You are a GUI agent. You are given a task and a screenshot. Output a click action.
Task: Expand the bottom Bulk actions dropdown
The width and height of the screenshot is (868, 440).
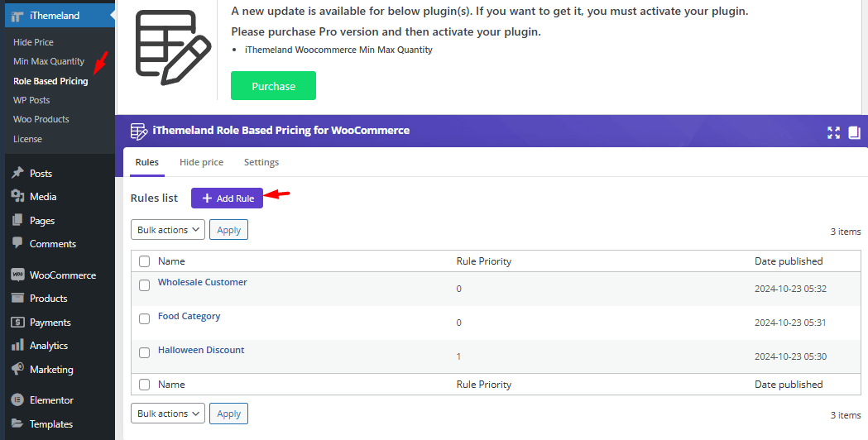point(168,414)
